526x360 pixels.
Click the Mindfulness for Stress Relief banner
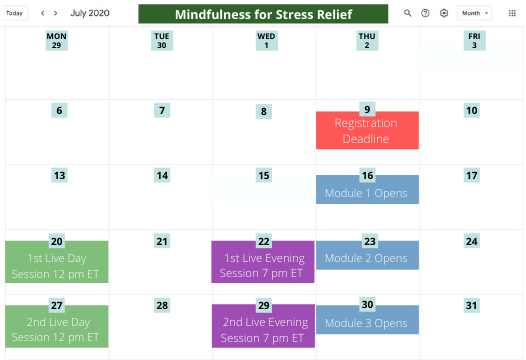[x=263, y=14]
